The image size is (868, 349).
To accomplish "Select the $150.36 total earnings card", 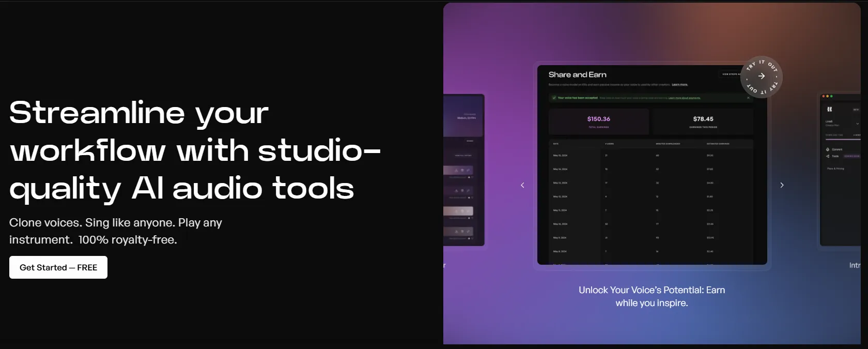I will pos(599,122).
